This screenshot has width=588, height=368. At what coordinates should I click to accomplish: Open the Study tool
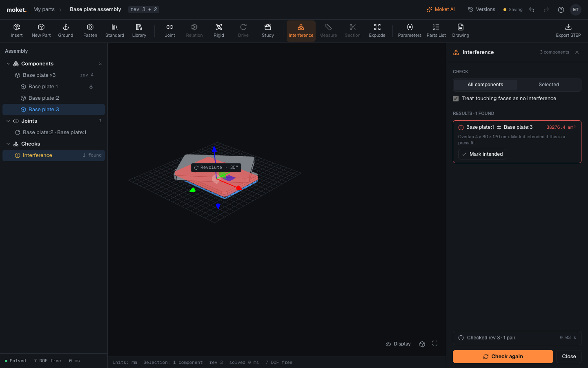[268, 31]
